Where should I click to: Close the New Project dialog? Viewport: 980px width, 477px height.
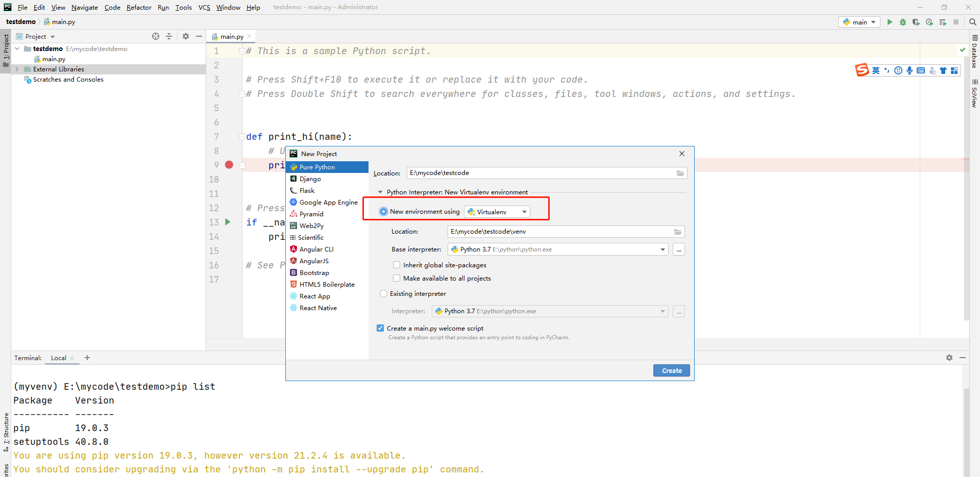tap(682, 154)
